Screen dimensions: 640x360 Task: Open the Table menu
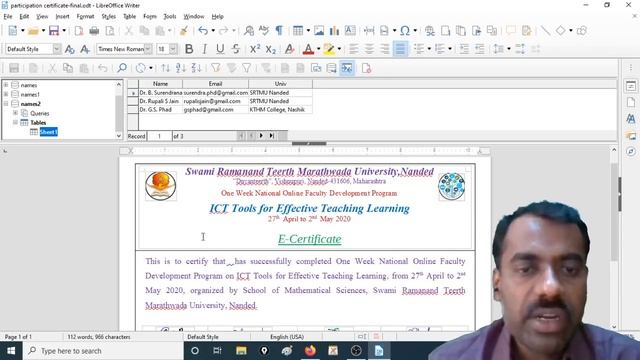[129, 16]
